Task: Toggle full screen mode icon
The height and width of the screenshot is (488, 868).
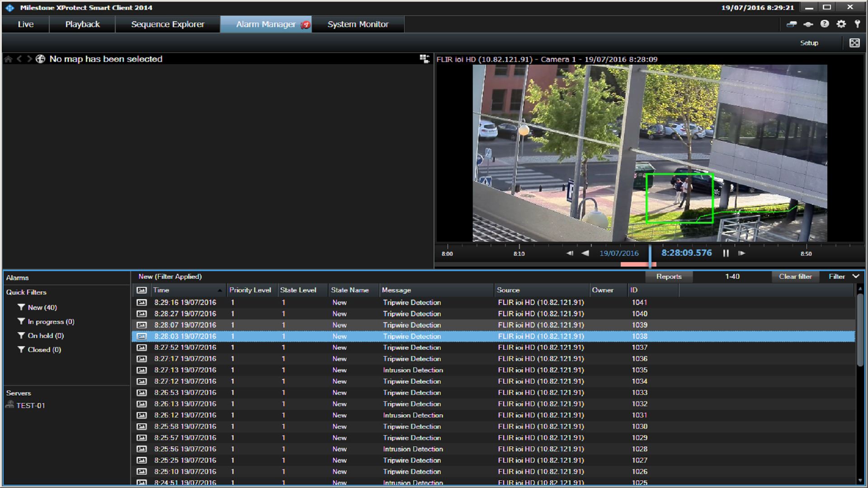Action: pos(854,43)
